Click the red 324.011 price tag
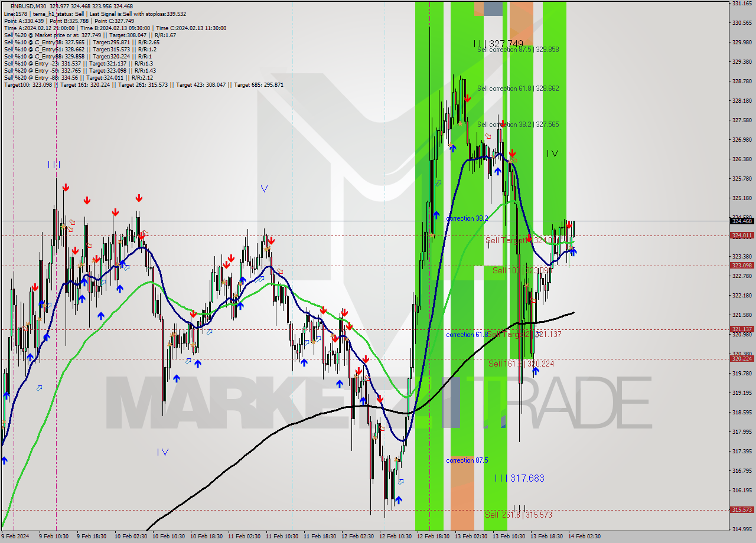Viewport: 756px width, 543px height. (742, 235)
